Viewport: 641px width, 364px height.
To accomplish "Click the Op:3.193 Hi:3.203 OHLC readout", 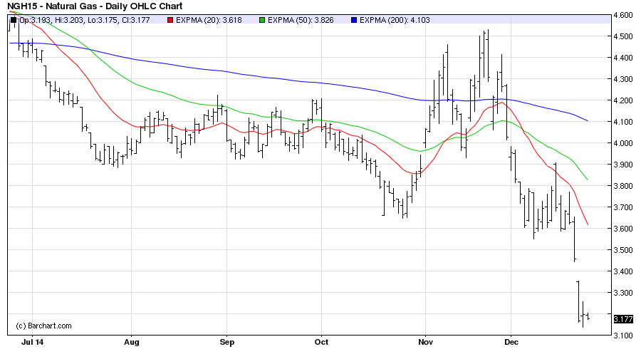I will 85,20.
